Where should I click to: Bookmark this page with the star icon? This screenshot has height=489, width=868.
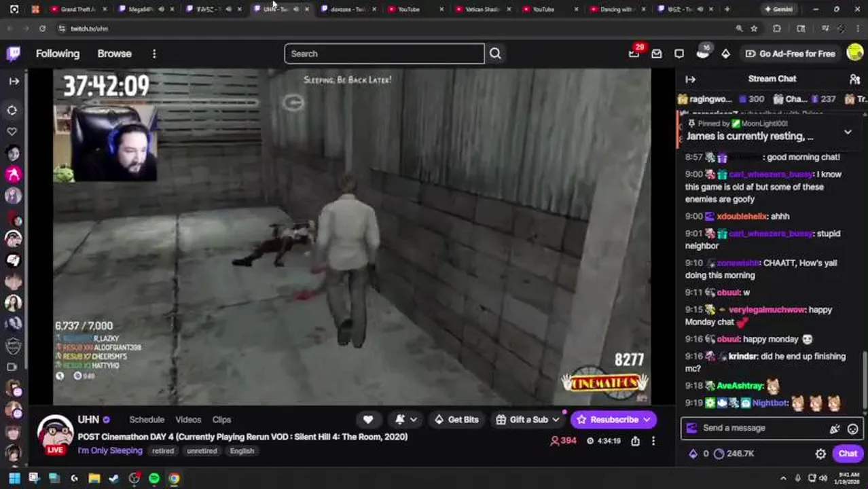pos(754,29)
